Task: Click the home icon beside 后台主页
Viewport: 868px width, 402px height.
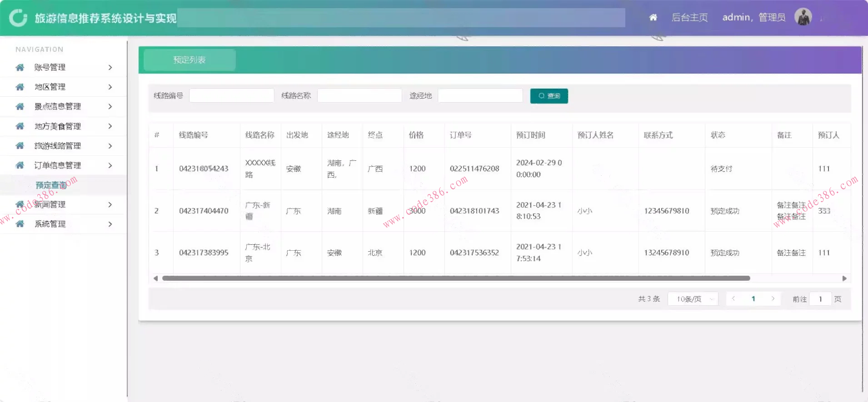Action: [653, 17]
